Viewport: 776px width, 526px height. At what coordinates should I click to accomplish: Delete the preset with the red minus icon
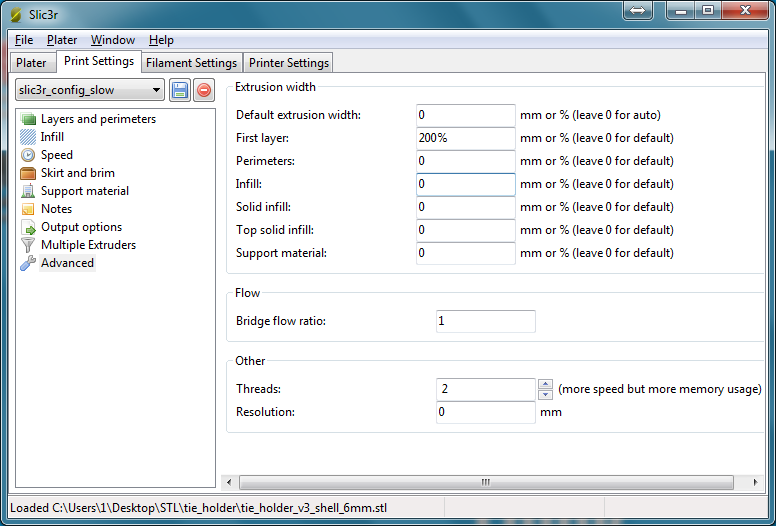pyautogui.click(x=203, y=90)
